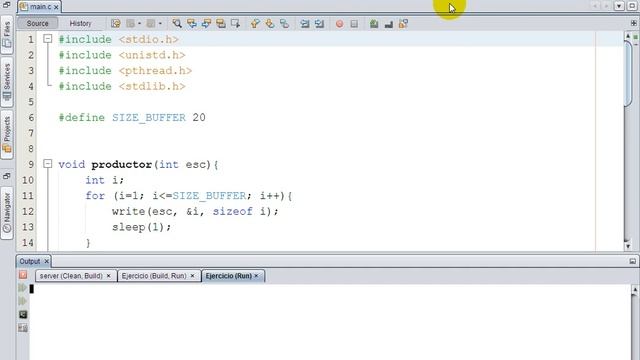Click the second Re-run arrow in Output

click(23, 301)
